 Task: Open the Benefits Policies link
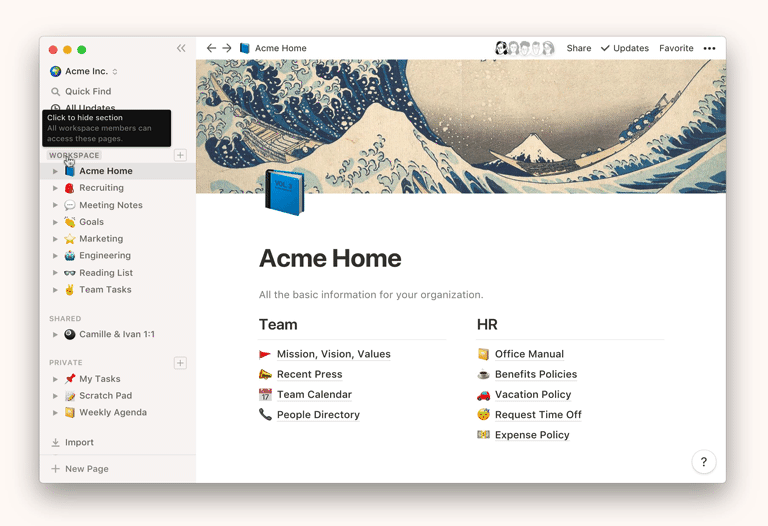tap(535, 374)
